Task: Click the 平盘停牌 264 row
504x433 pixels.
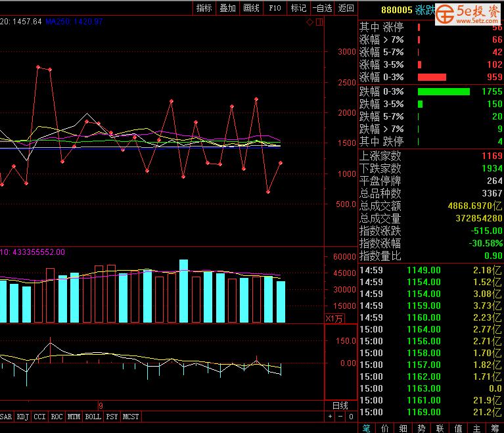Action: pos(430,181)
